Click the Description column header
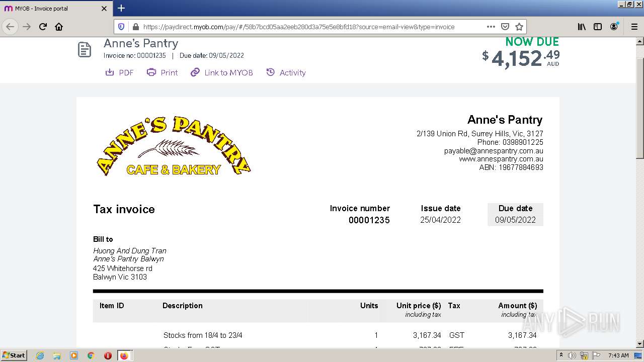 [183, 306]
